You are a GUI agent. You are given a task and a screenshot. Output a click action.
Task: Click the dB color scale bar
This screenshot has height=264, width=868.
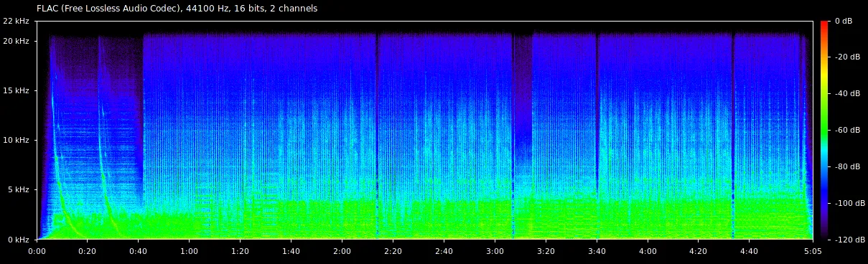pos(824,130)
